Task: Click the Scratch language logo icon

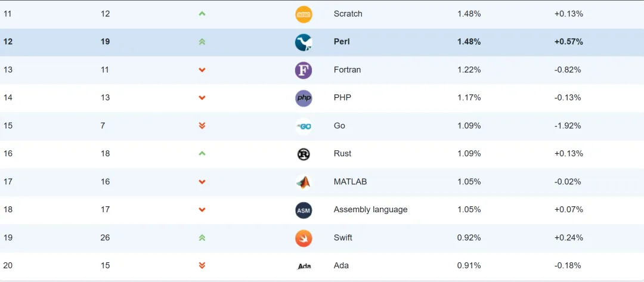Action: point(304,14)
